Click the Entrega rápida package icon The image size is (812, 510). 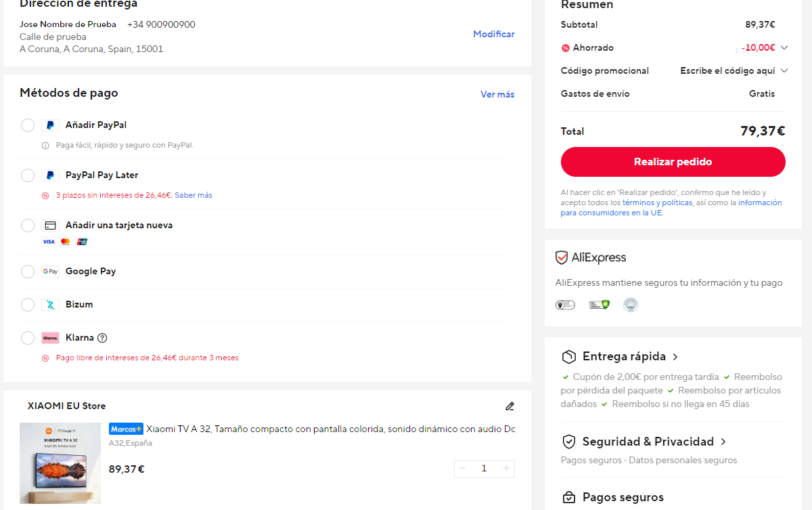569,357
